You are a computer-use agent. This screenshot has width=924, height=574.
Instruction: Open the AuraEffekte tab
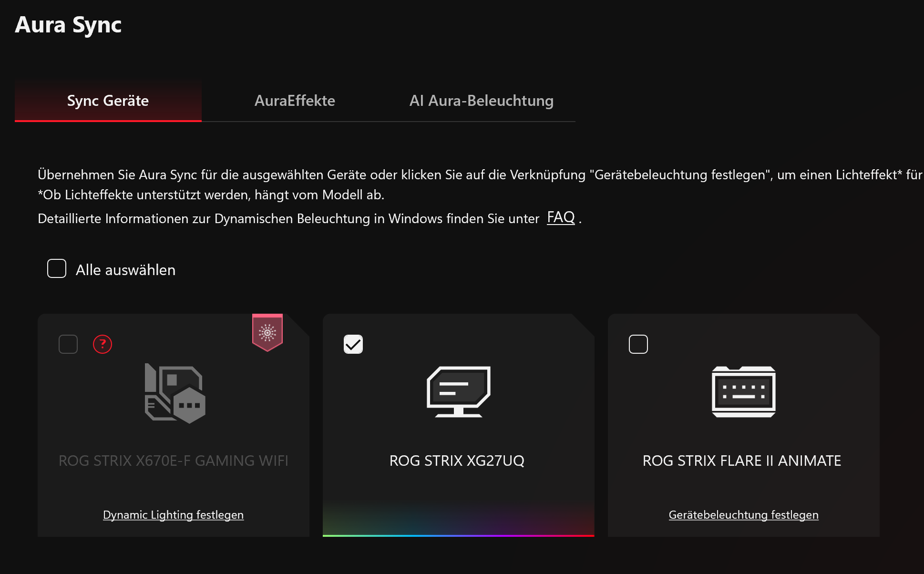pyautogui.click(x=295, y=101)
